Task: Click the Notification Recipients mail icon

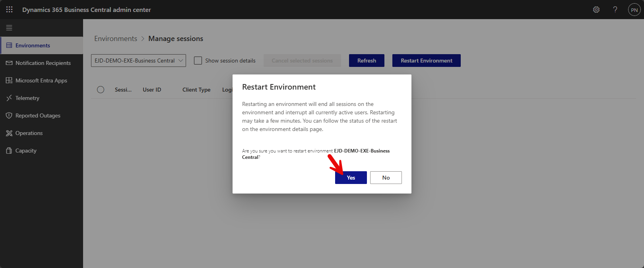Action: (x=9, y=63)
